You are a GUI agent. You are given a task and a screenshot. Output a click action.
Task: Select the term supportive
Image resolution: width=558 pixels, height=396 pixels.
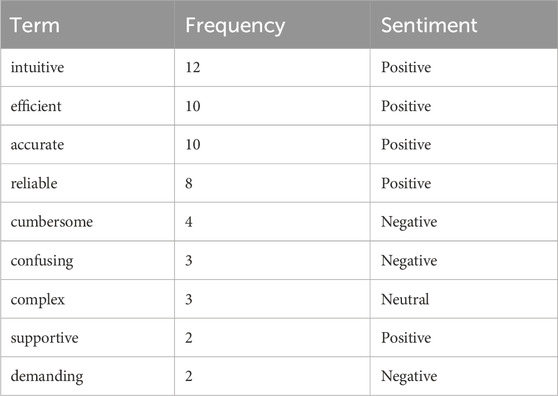pyautogui.click(x=44, y=338)
